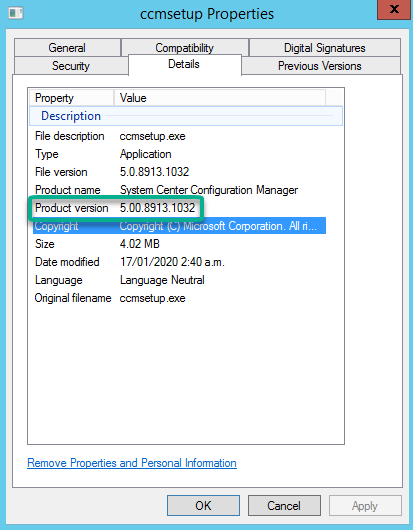This screenshot has width=413, height=530.
Task: Select the Details tab
Action: [x=184, y=64]
